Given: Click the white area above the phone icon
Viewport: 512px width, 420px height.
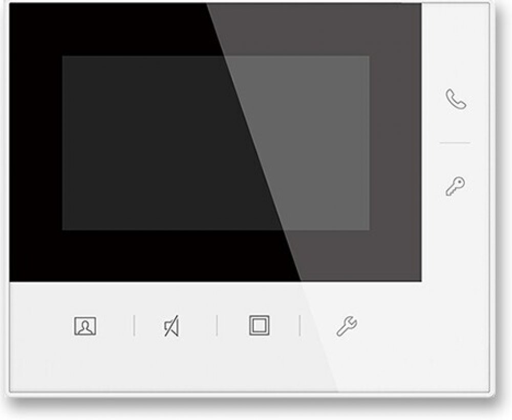Looking at the screenshot, I should pyautogui.click(x=456, y=46).
